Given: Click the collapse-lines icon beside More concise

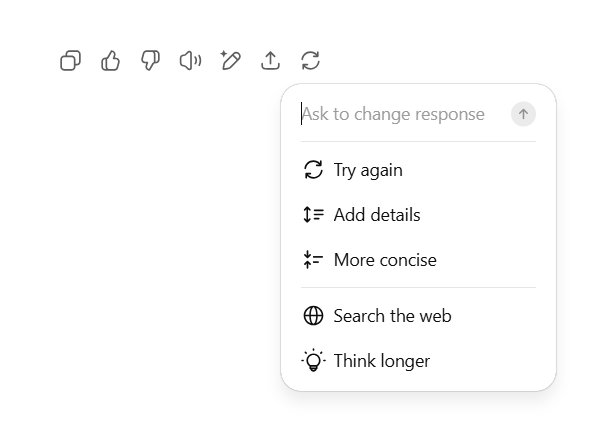Looking at the screenshot, I should tap(313, 260).
